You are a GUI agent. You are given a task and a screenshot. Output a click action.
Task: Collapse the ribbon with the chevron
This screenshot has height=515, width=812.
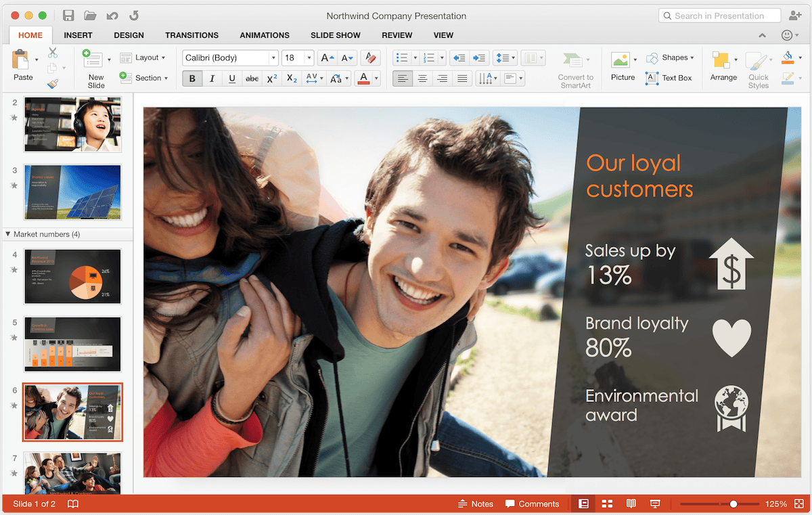click(763, 35)
